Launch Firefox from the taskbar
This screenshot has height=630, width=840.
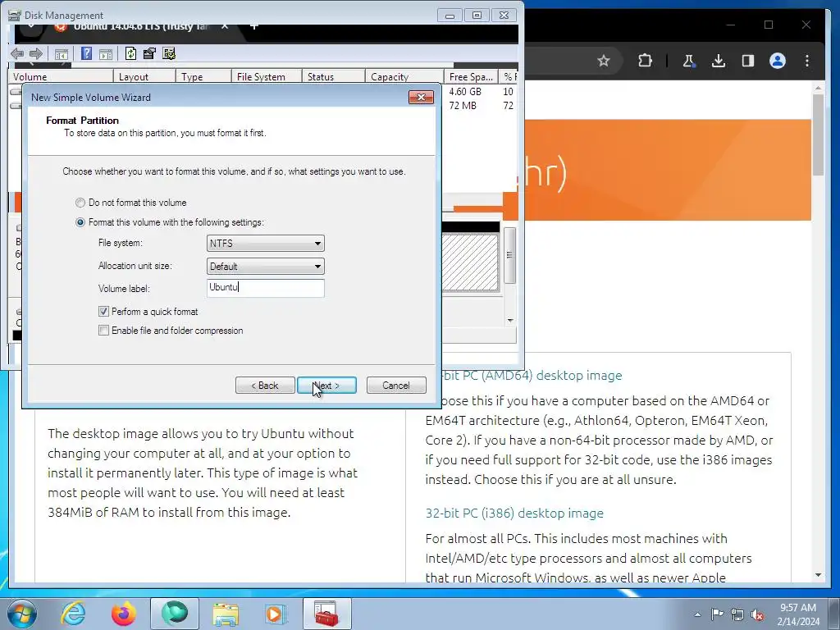[123, 614]
